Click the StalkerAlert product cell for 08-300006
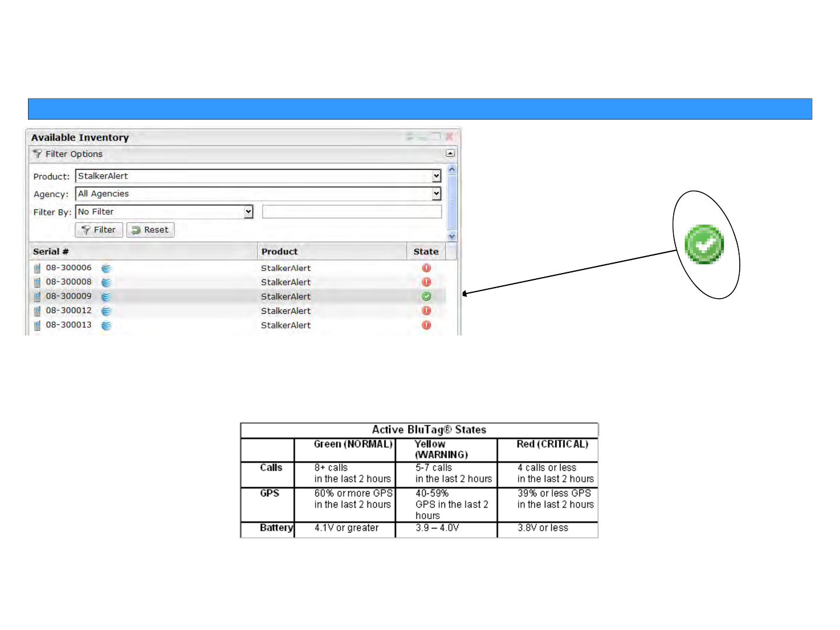This screenshot has width=840, height=630. 286,268
